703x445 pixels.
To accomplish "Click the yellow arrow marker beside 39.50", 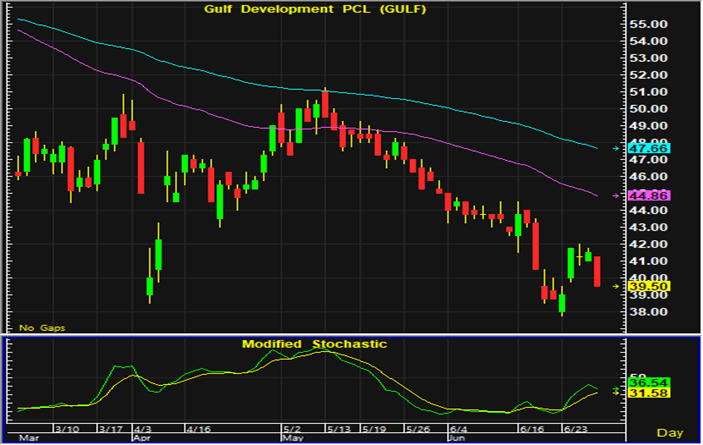I will pos(614,286).
